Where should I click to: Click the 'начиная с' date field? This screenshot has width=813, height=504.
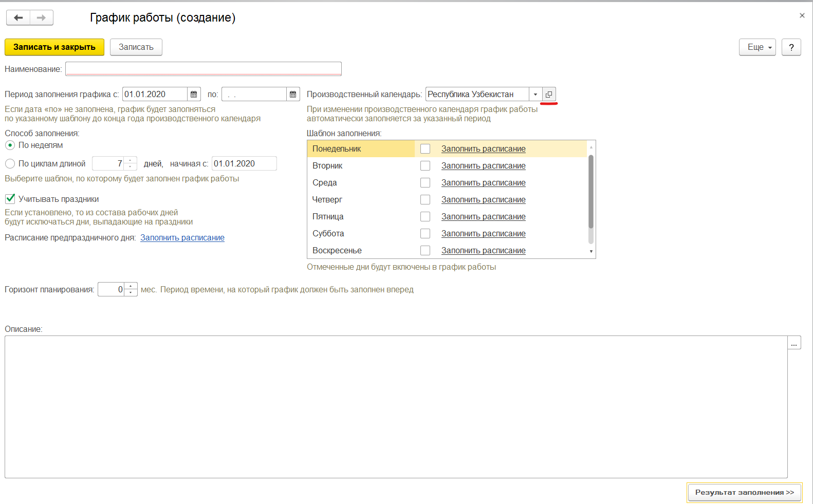click(244, 164)
